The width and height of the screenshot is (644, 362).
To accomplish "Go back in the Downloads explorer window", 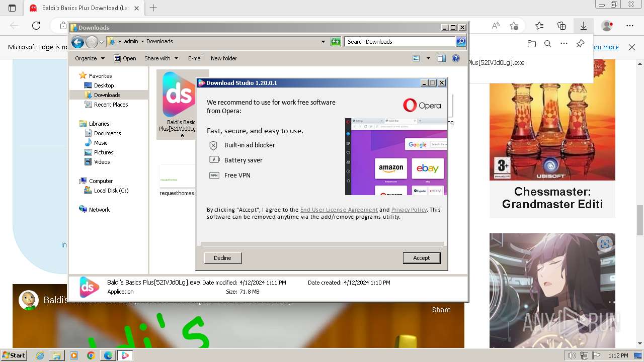I will (77, 42).
